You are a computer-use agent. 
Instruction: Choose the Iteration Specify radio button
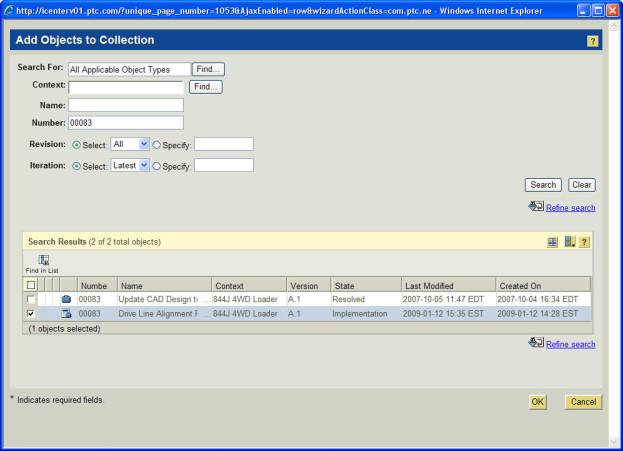pos(157,166)
